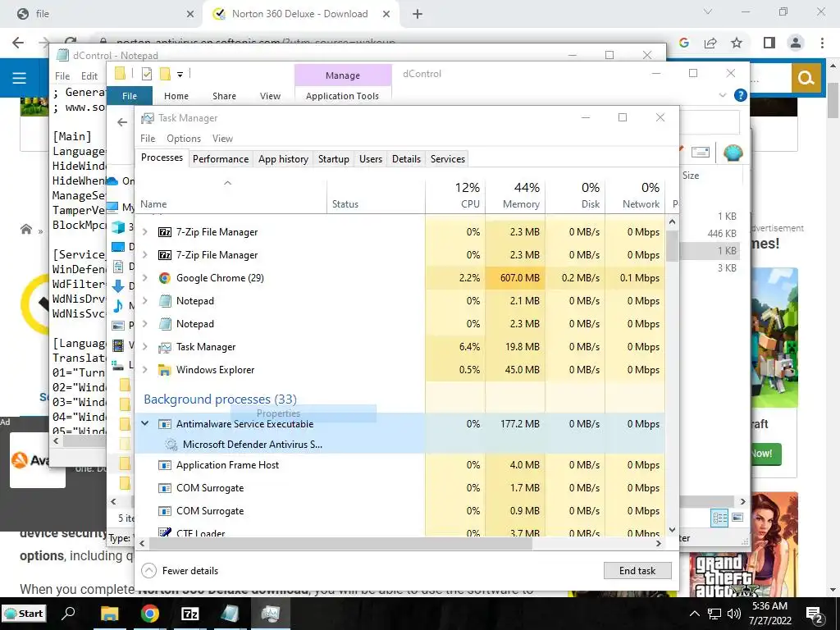Open Chrome three-dot menu

[x=822, y=43]
